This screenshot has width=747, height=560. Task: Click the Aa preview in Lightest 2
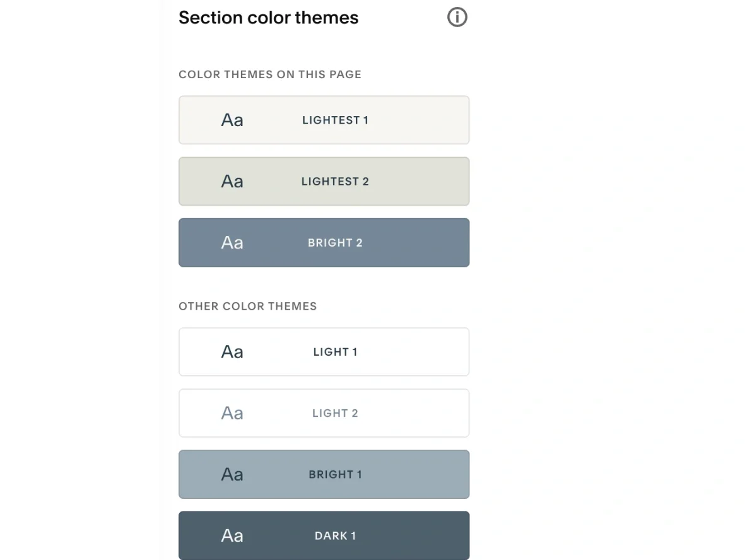click(232, 182)
